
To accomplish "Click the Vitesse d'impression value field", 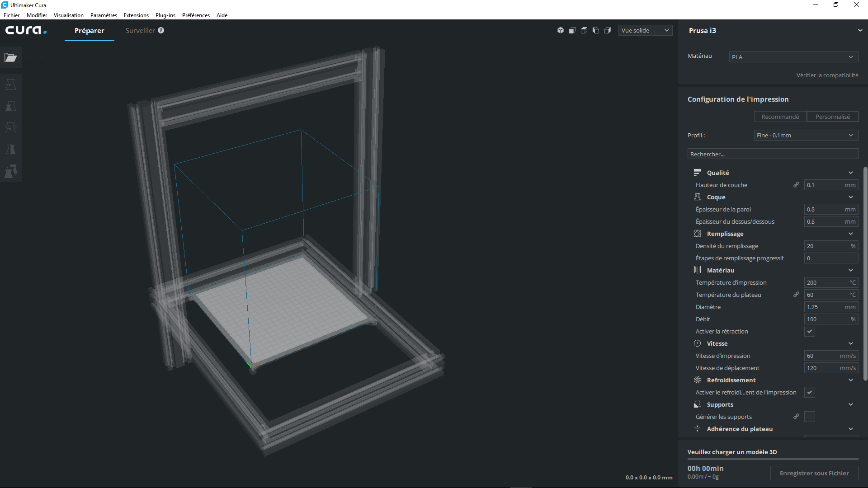I will (831, 356).
